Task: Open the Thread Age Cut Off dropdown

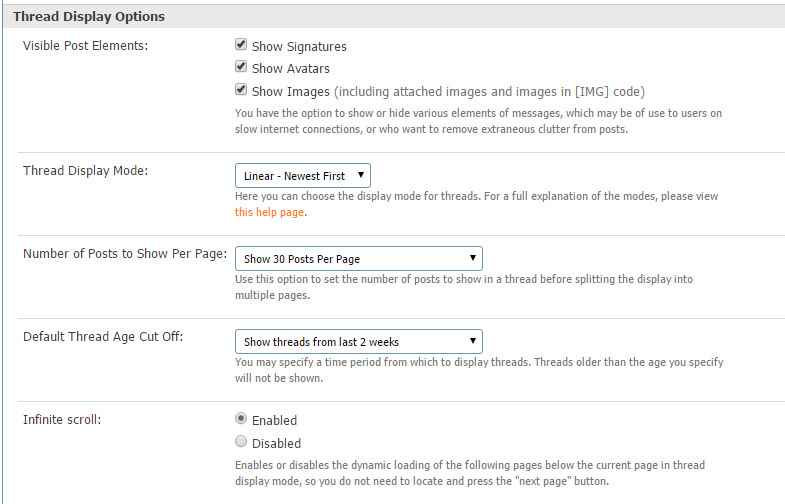Action: coord(359,342)
